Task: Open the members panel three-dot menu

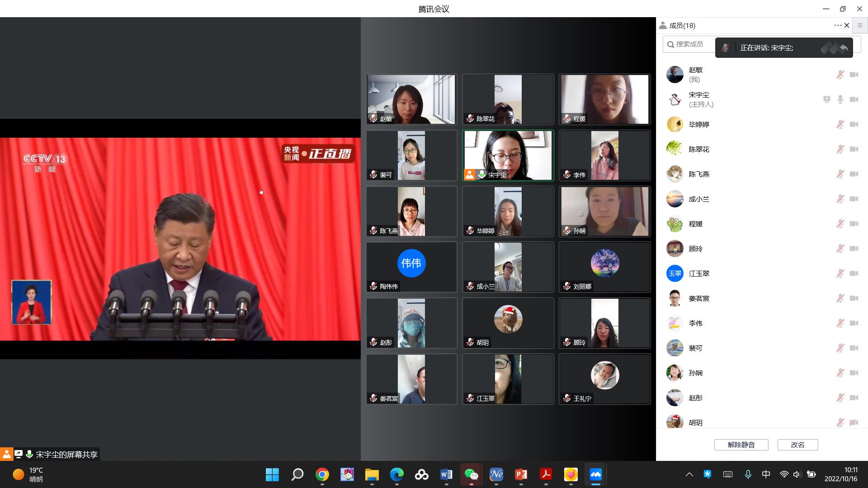Action: click(837, 25)
